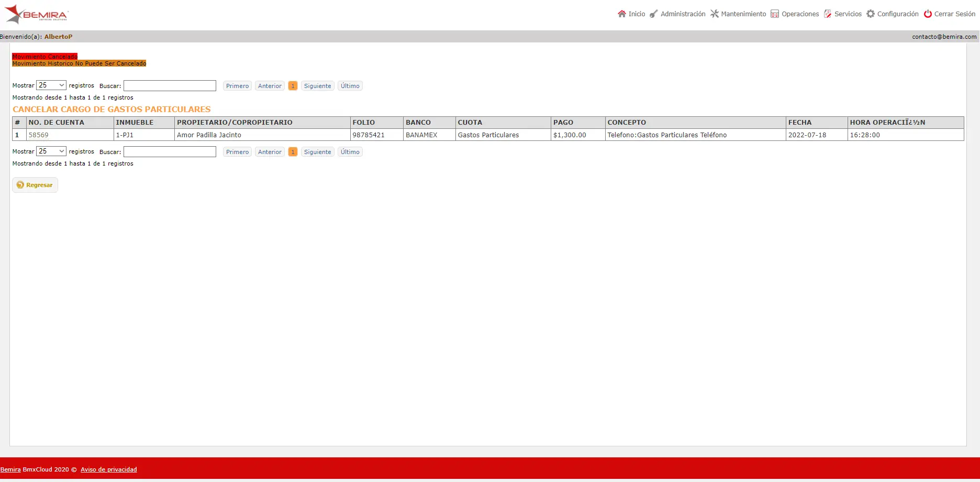
Task: Focus the top Buscar search field
Action: 170,85
